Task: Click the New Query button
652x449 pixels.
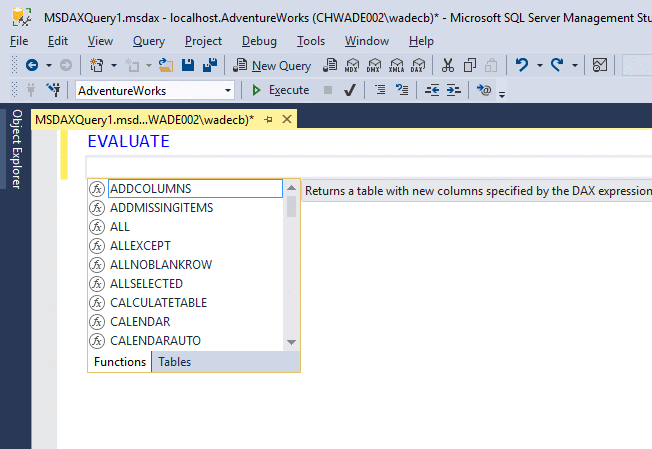Action: tap(272, 65)
